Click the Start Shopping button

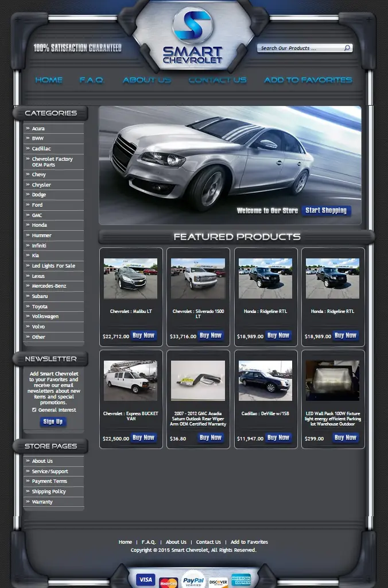[x=326, y=210]
